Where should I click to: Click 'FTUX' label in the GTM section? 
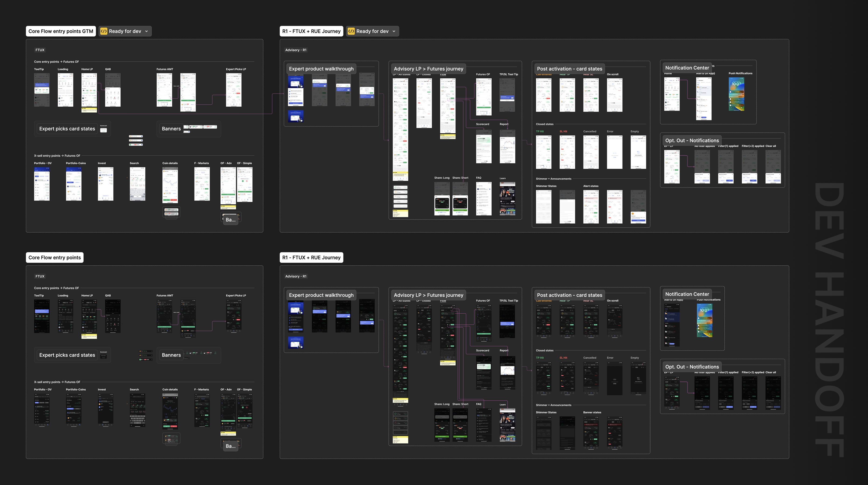40,50
